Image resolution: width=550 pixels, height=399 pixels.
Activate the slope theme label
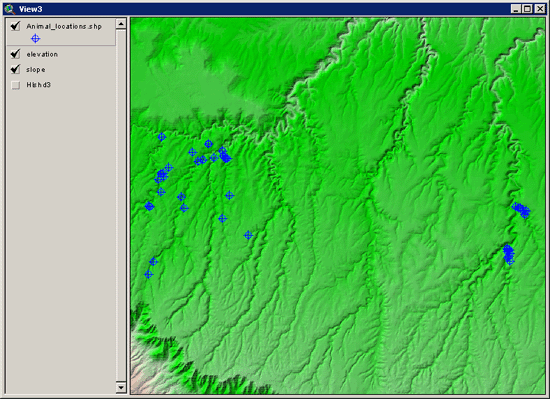[36, 69]
